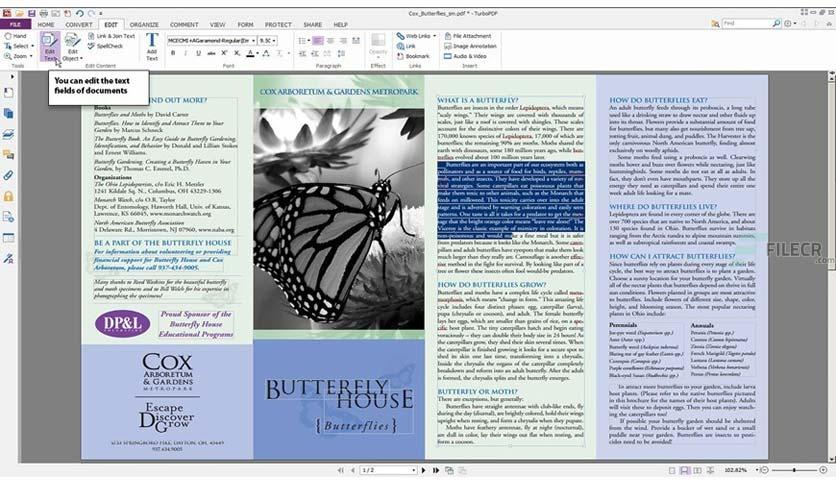Screen dimensions: 836x484
Task: Open the font size dropdown
Action: (267, 41)
